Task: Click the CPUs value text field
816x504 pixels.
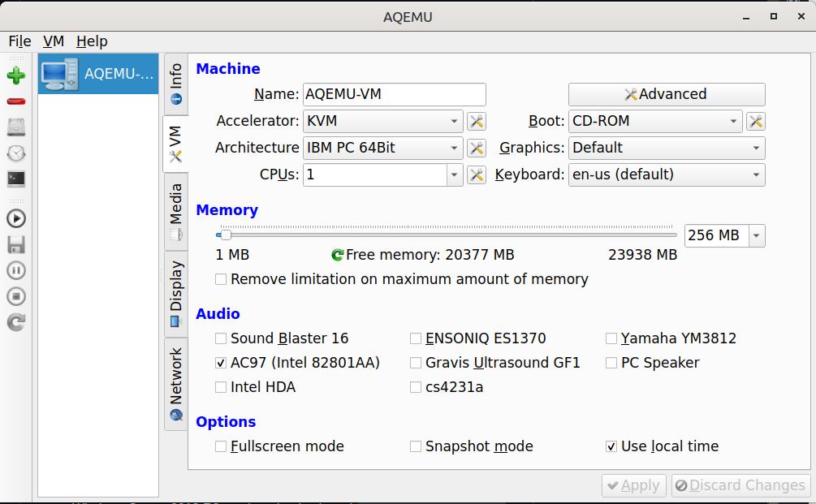Action: [x=374, y=174]
